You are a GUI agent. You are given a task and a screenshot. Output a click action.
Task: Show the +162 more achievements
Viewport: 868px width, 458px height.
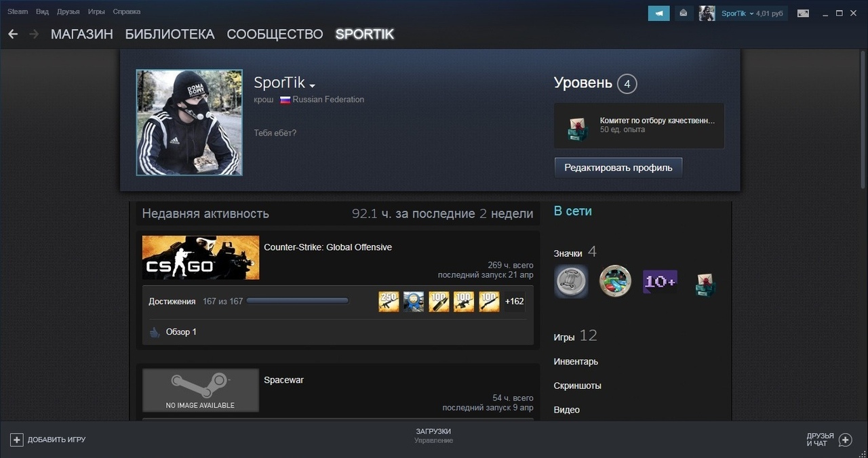[515, 301]
